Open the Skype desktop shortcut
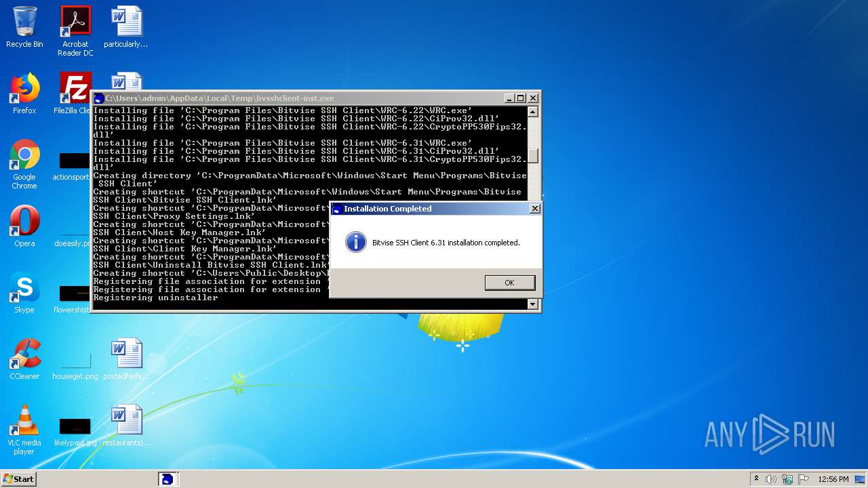Viewport: 868px width, 488px height. point(24,293)
